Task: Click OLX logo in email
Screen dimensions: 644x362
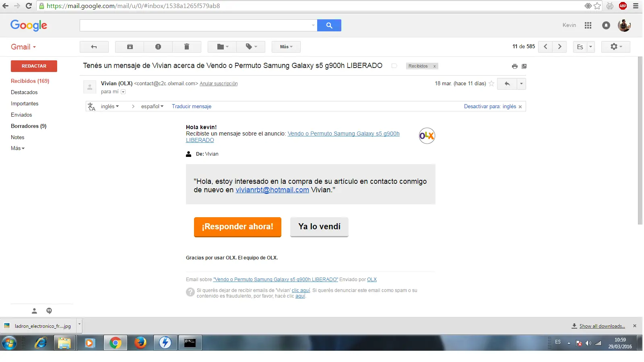Action: click(427, 136)
